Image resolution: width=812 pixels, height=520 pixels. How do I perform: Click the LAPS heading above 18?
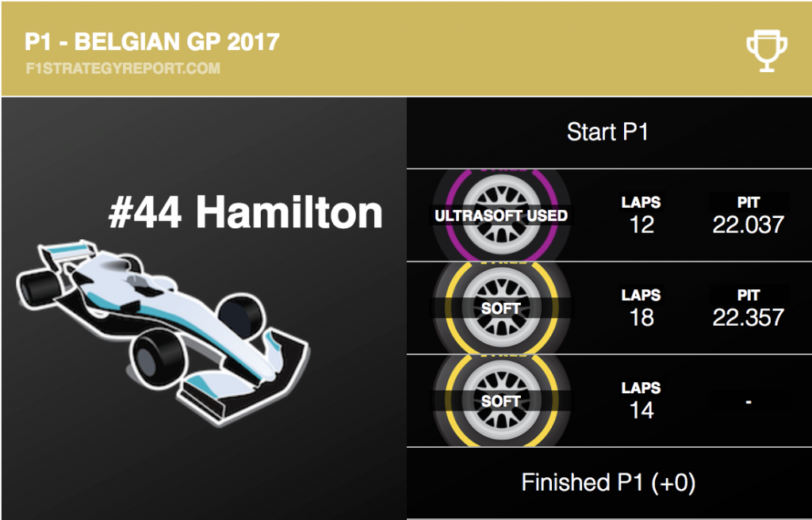(641, 295)
